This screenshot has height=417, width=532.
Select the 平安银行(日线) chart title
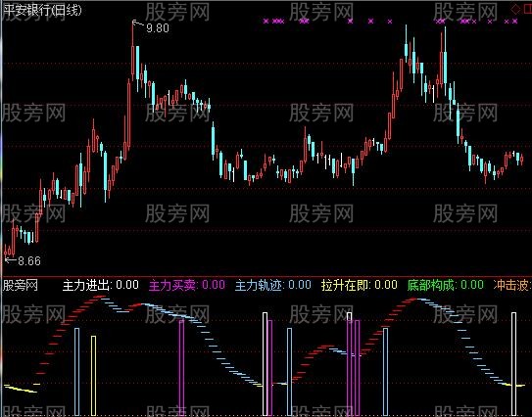click(42, 10)
